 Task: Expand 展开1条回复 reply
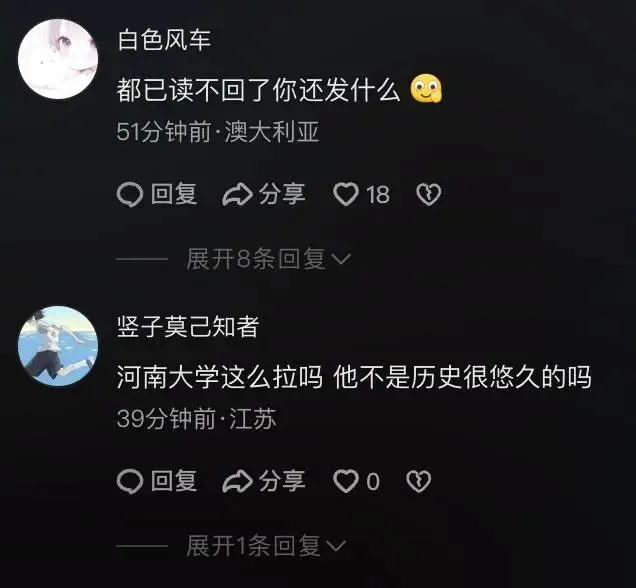pyautogui.click(x=266, y=545)
